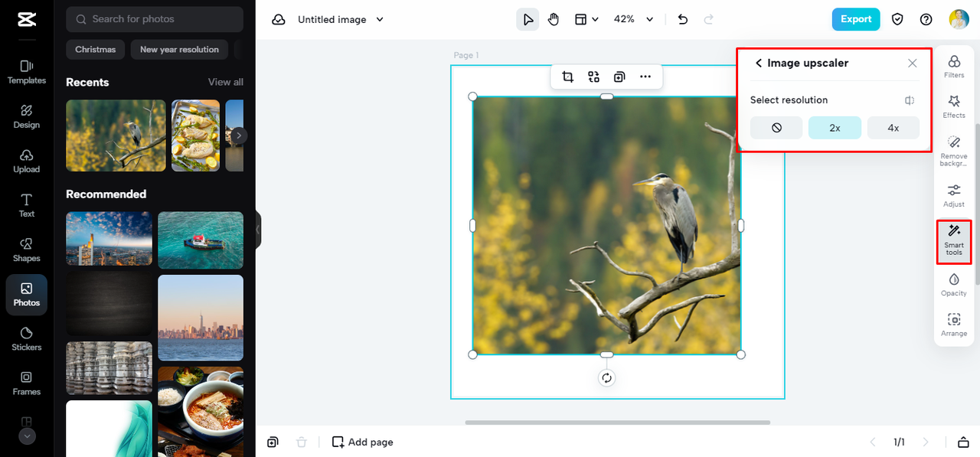Open the Arrange panel
Viewport: 980px width, 457px height.
pos(954,325)
